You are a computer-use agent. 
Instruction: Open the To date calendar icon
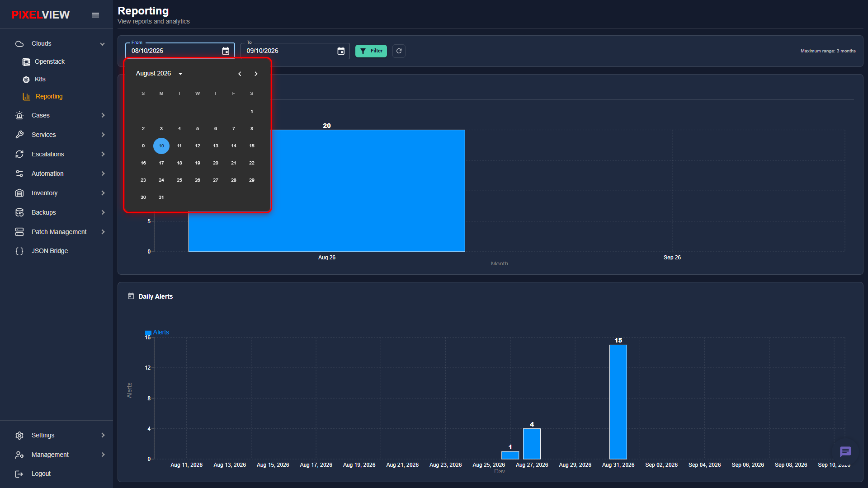point(341,51)
